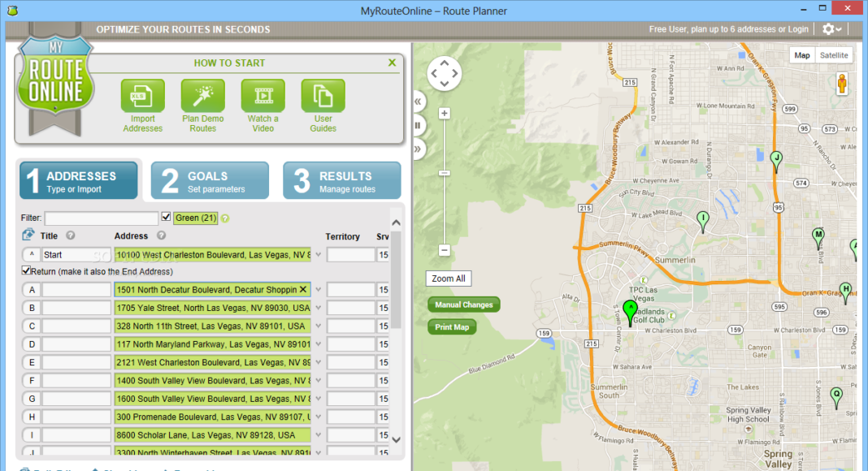This screenshot has height=471, width=868.
Task: Click the Manual Changes button
Action: point(463,305)
